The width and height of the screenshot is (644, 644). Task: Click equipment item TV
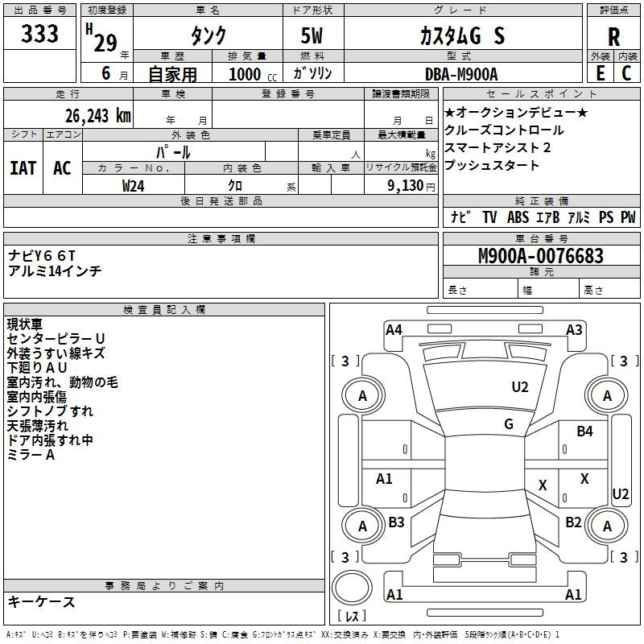coord(489,217)
